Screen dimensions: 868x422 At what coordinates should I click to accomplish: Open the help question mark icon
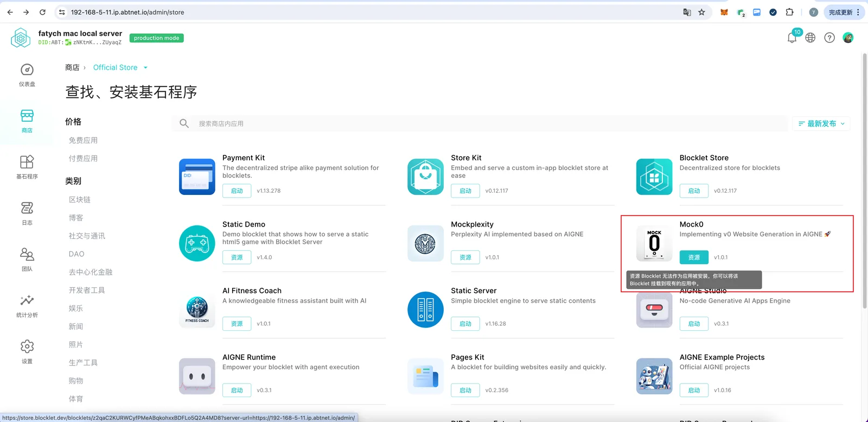tap(829, 37)
